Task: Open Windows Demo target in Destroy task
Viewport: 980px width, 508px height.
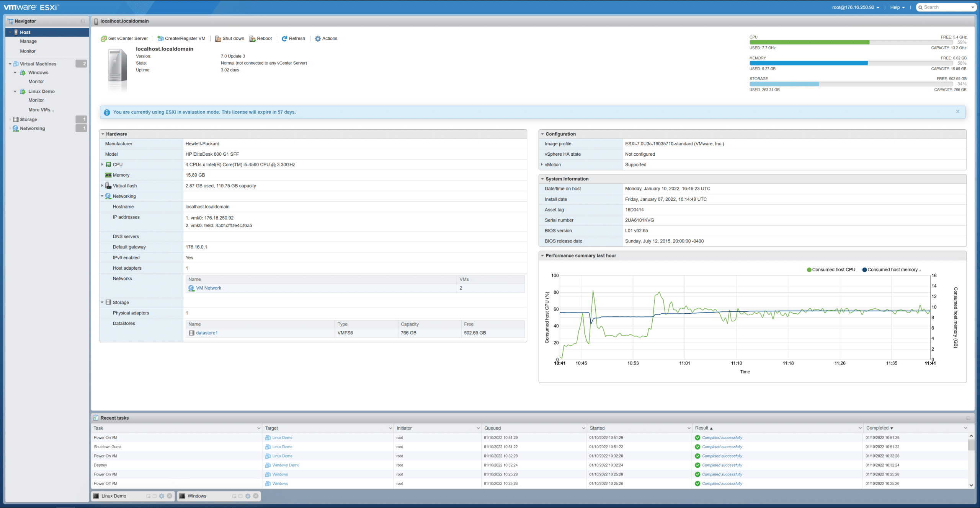Action: (x=286, y=465)
